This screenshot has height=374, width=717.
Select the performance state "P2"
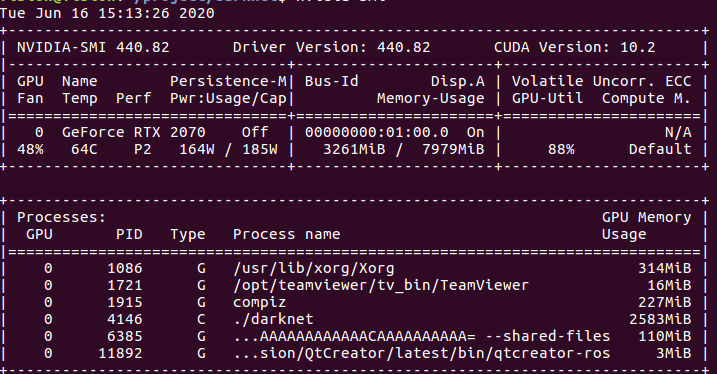(143, 150)
